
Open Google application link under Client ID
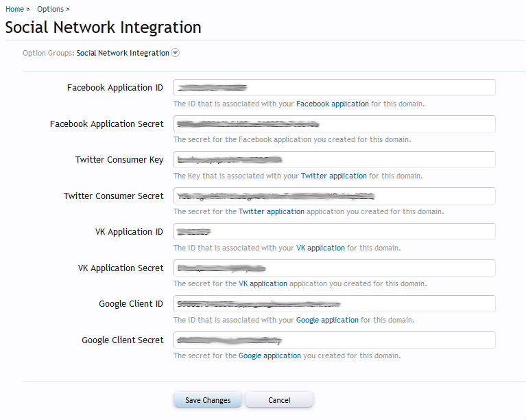[327, 320]
